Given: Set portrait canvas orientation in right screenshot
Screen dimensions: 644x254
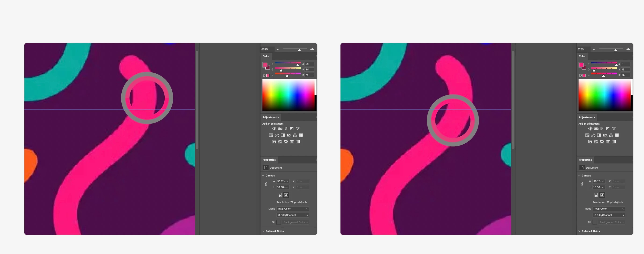Looking at the screenshot, I should click(x=596, y=195).
